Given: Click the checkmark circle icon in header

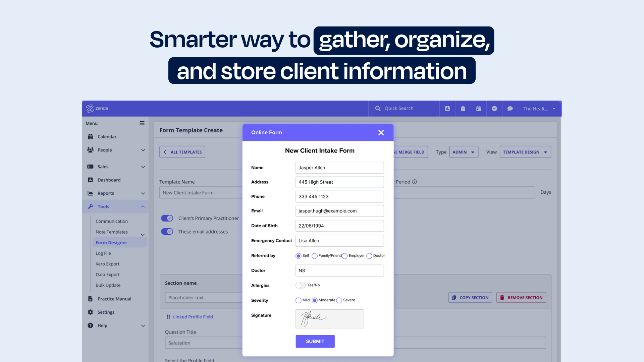Looking at the screenshot, I should click(494, 109).
